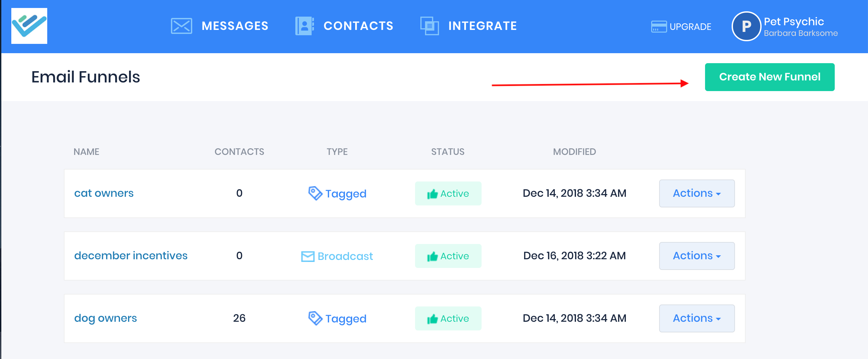Click the profile avatar circle with P
The width and height of the screenshot is (868, 359).
[746, 26]
